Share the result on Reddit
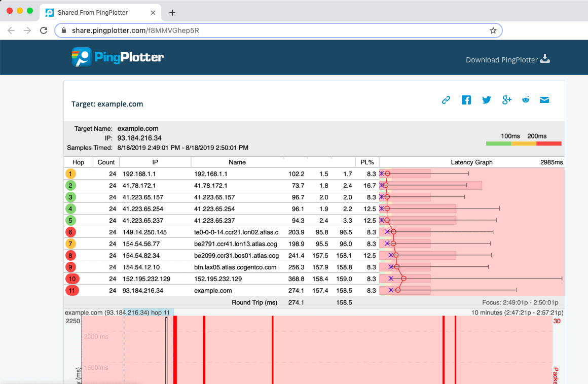 (526, 100)
